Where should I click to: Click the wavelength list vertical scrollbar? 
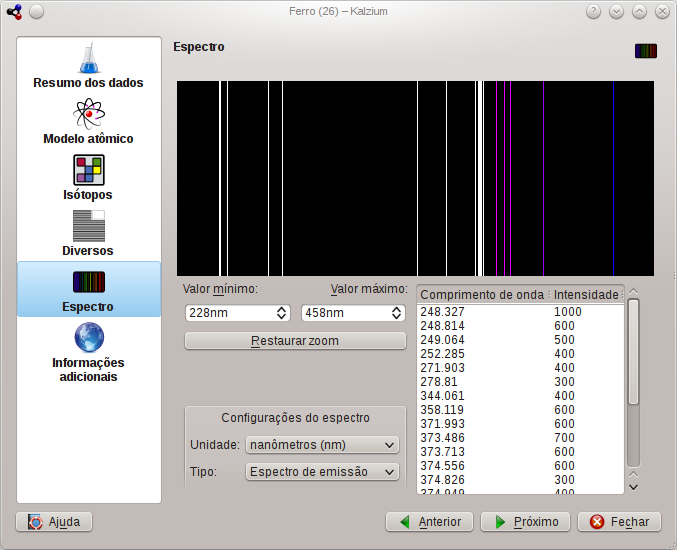point(633,350)
